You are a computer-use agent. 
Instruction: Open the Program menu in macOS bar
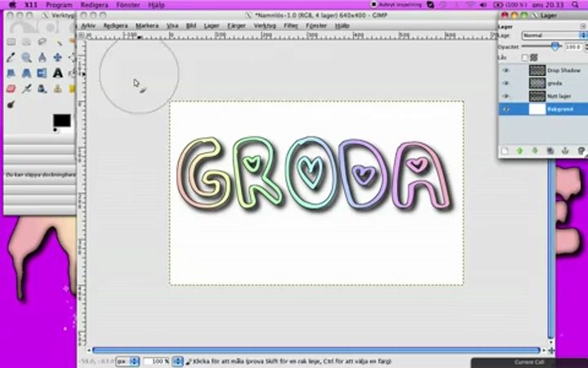[x=59, y=5]
